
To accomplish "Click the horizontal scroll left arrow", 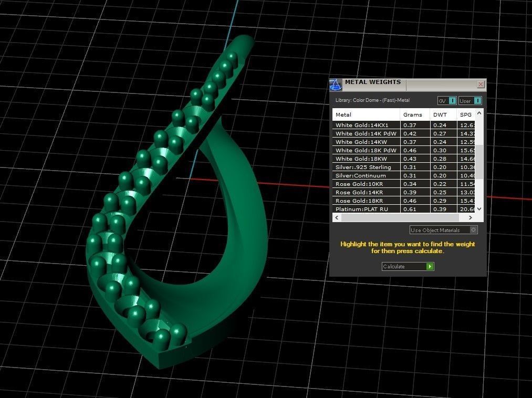I will tap(337, 217).
